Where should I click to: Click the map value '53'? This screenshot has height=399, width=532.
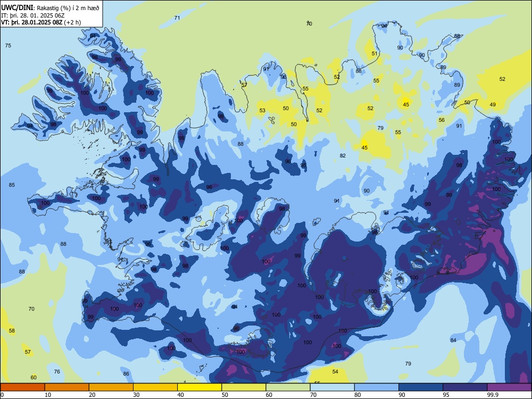tap(262, 110)
